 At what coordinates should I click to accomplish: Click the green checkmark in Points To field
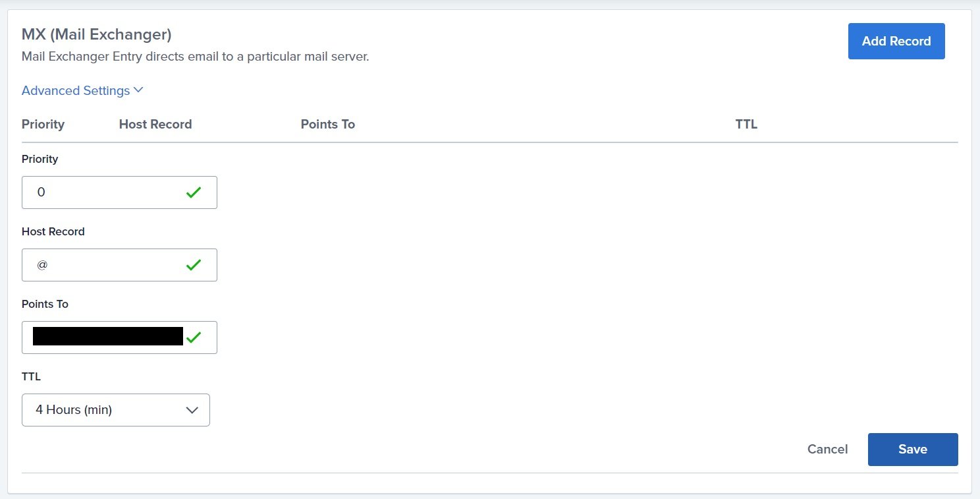(193, 338)
